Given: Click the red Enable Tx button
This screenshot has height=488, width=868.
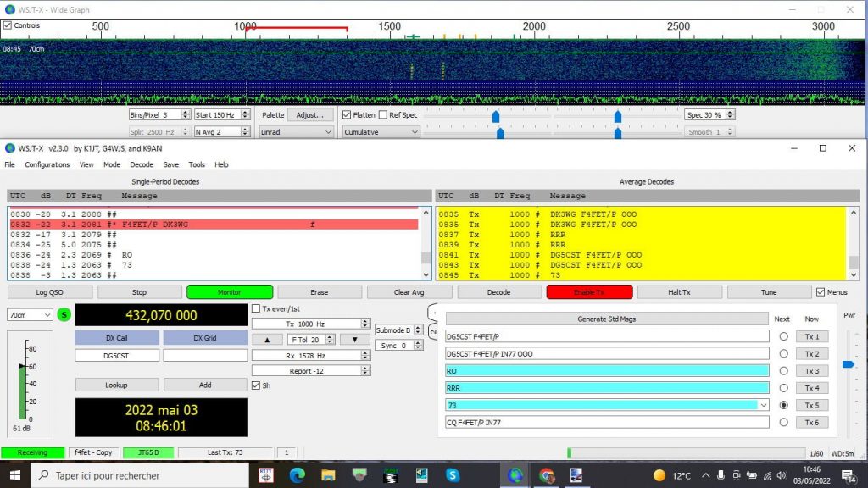Looking at the screenshot, I should (x=589, y=292).
